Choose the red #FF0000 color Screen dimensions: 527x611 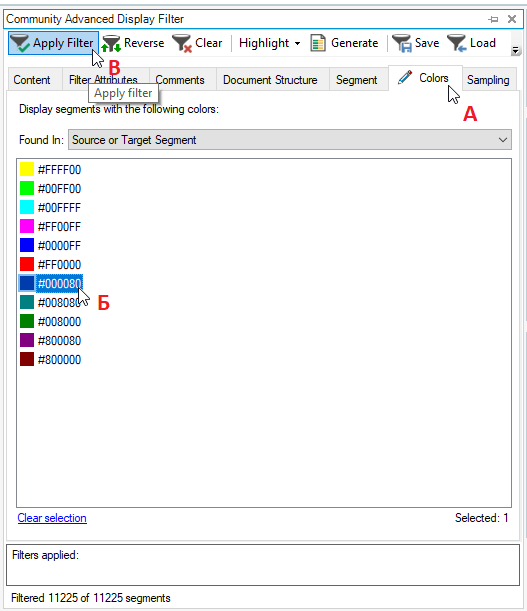(51, 265)
